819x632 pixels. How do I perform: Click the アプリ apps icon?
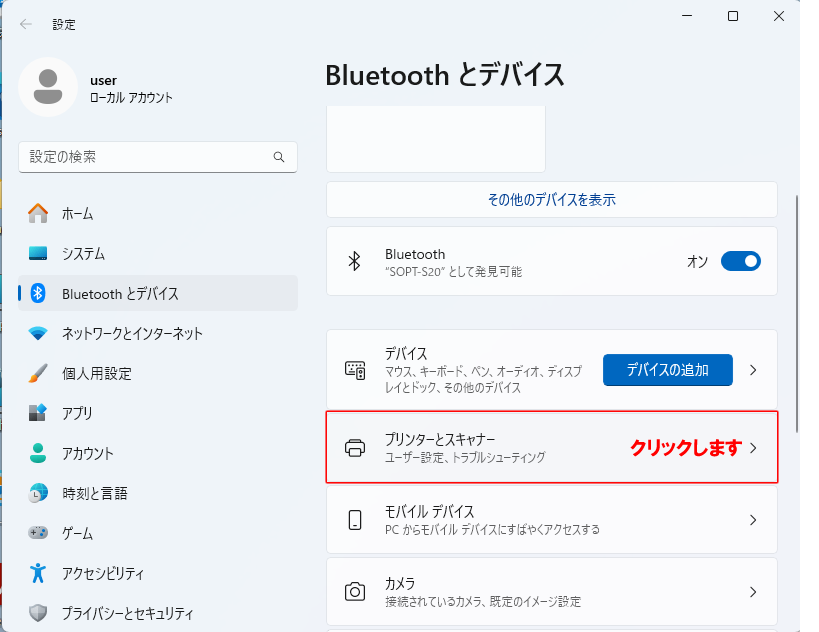point(38,413)
